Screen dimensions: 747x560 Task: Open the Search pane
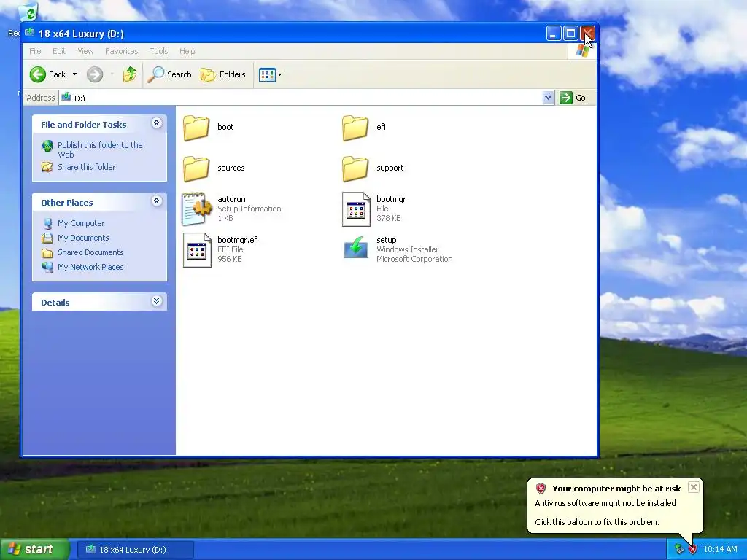coord(169,74)
